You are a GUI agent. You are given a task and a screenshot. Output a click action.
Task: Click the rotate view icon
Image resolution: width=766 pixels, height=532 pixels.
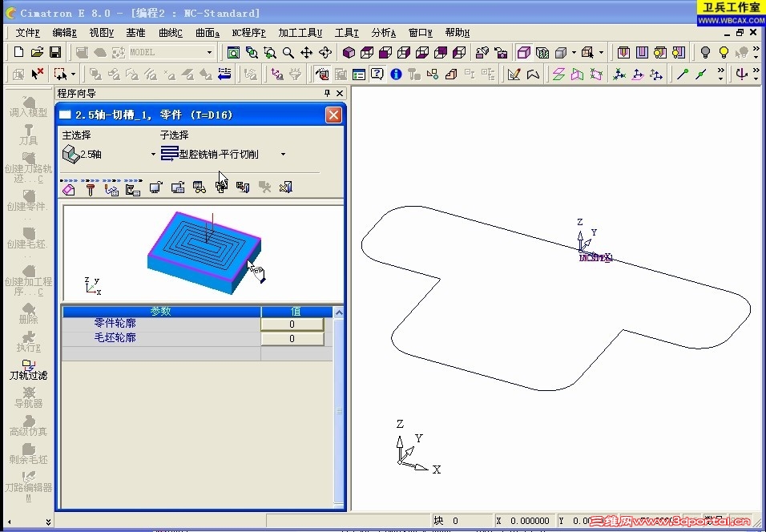pyautogui.click(x=325, y=52)
